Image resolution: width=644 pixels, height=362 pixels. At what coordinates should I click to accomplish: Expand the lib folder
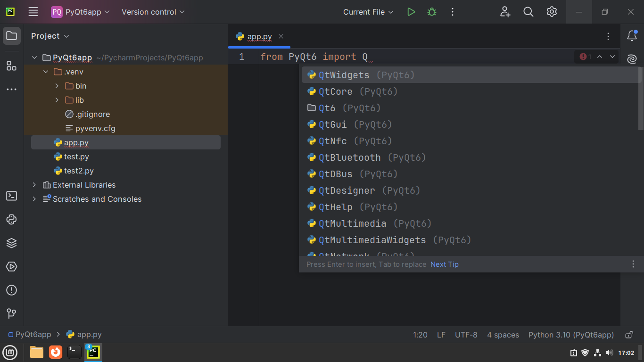[57, 100]
